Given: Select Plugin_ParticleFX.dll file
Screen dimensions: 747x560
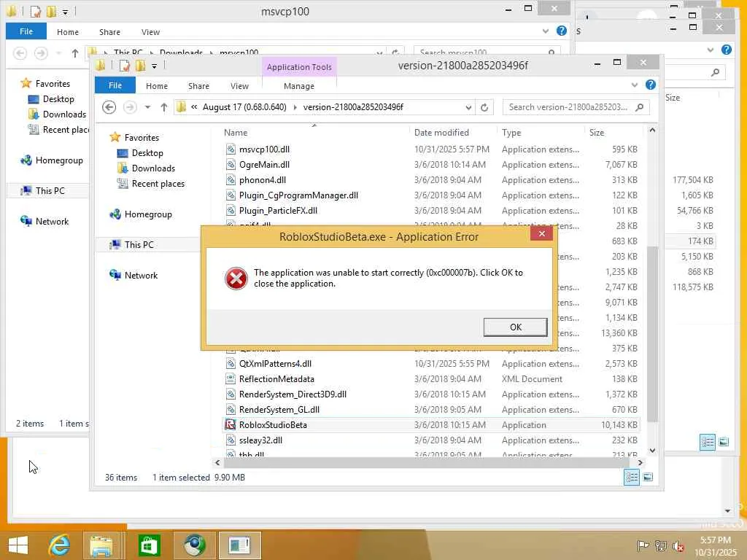Looking at the screenshot, I should [278, 211].
